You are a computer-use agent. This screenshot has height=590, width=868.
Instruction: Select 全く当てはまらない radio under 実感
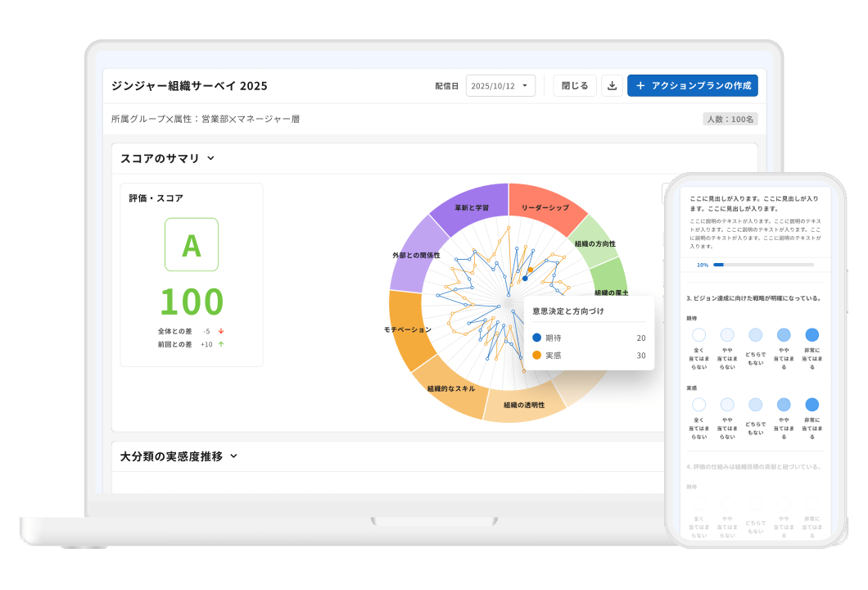(698, 405)
